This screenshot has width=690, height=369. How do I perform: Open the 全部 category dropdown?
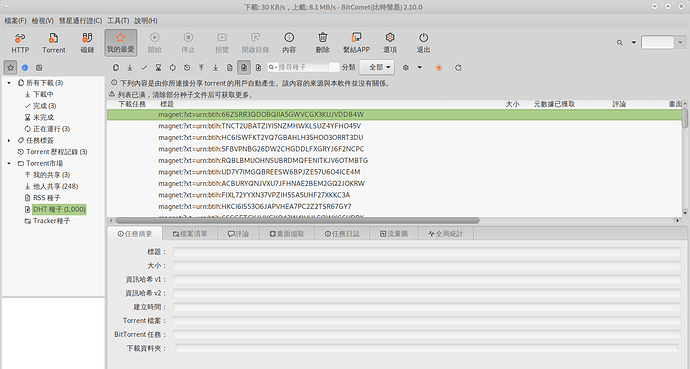377,67
